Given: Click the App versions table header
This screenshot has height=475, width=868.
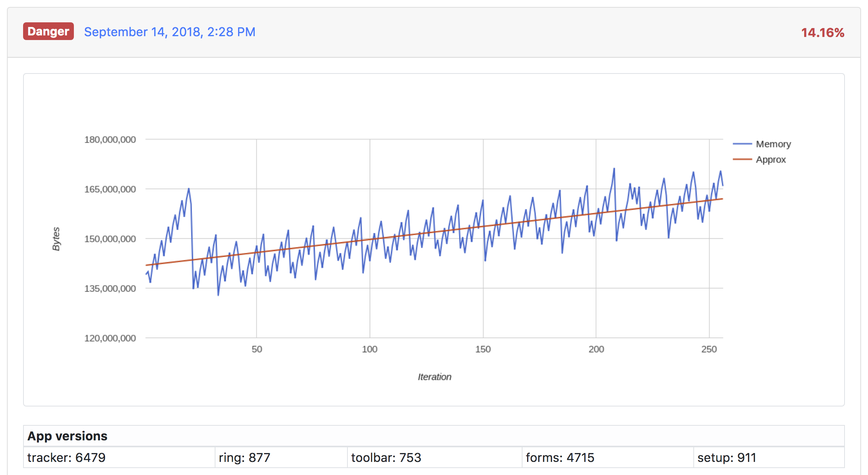Looking at the screenshot, I should pyautogui.click(x=67, y=436).
